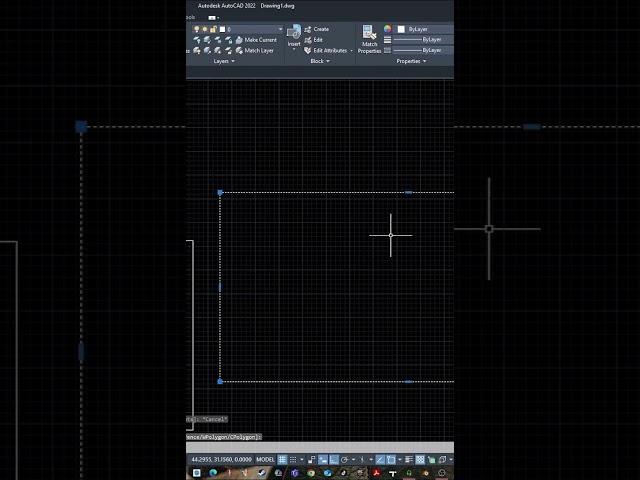Image resolution: width=640 pixels, height=480 pixels.
Task: Open Polar Tracking angle dropdown
Action: (353, 460)
